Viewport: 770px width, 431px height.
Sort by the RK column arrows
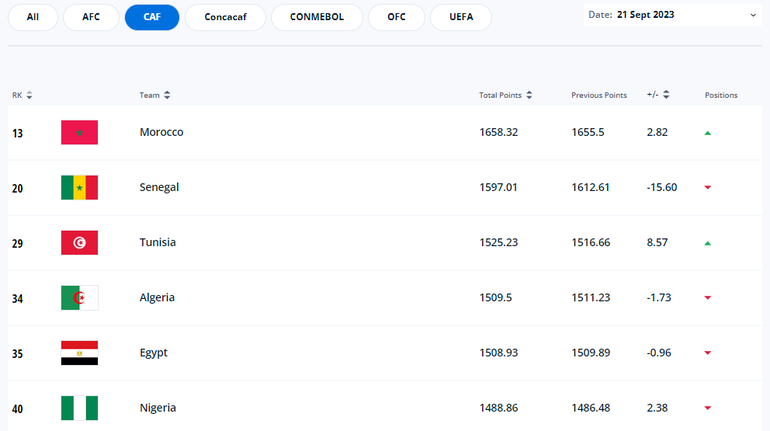coord(29,95)
